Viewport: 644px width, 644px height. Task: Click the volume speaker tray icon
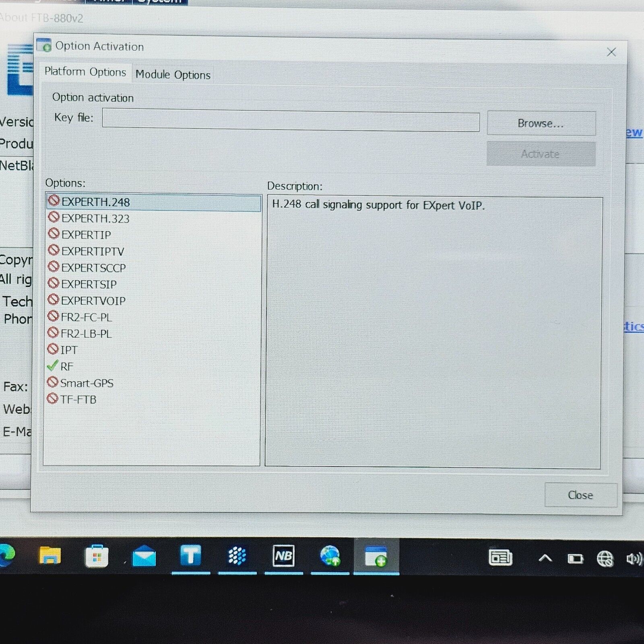click(x=634, y=559)
